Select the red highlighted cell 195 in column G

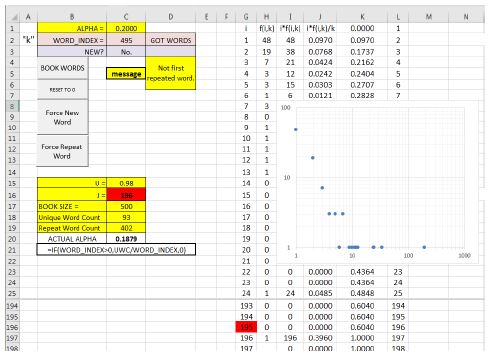click(246, 327)
